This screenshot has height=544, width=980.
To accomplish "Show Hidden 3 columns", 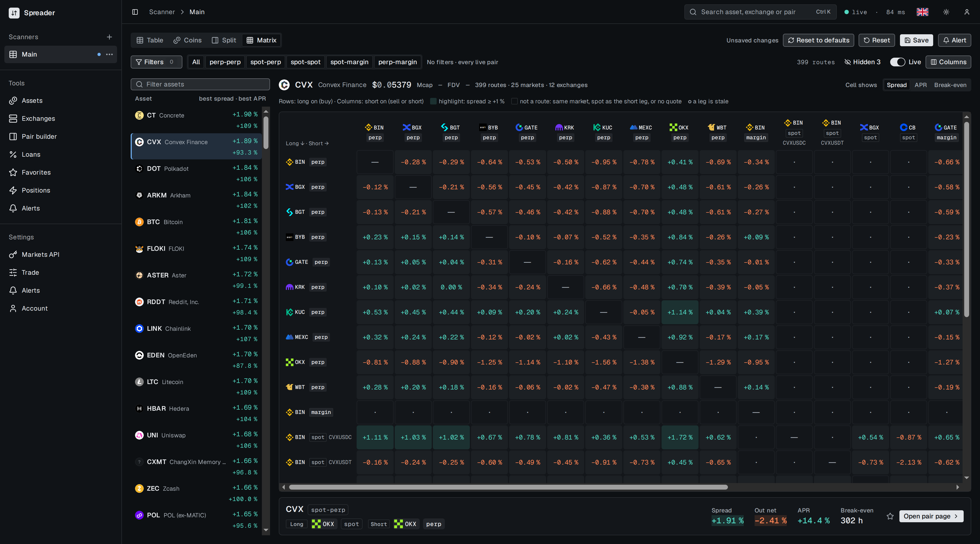I will [862, 62].
